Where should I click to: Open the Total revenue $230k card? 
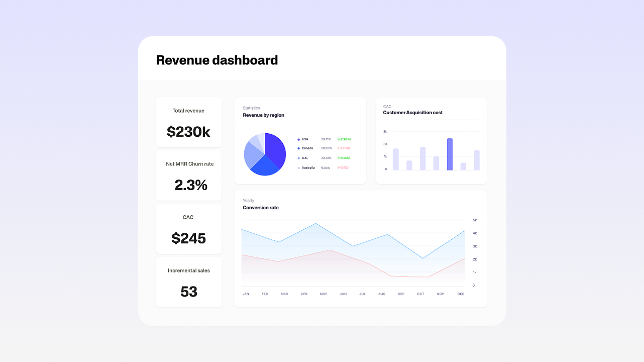[188, 122]
